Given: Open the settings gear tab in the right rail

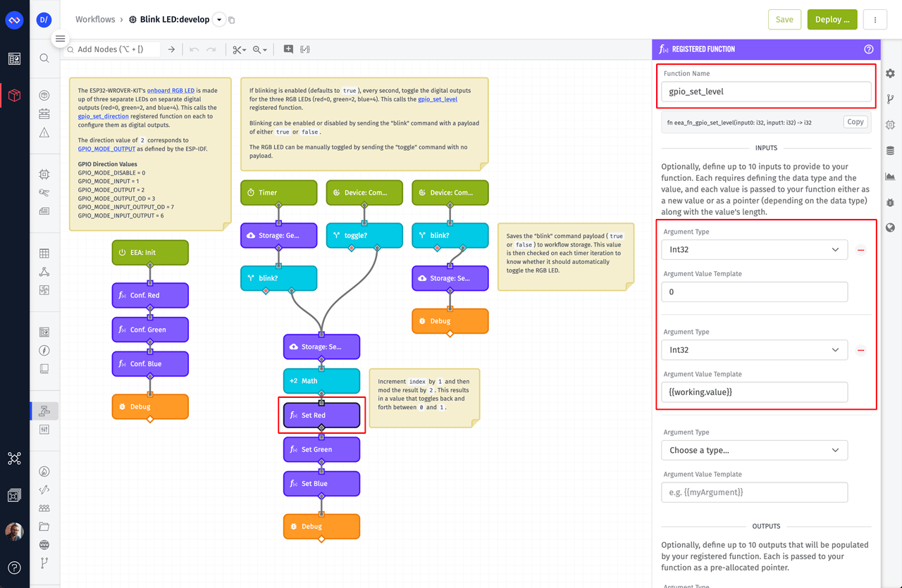Looking at the screenshot, I should (891, 73).
